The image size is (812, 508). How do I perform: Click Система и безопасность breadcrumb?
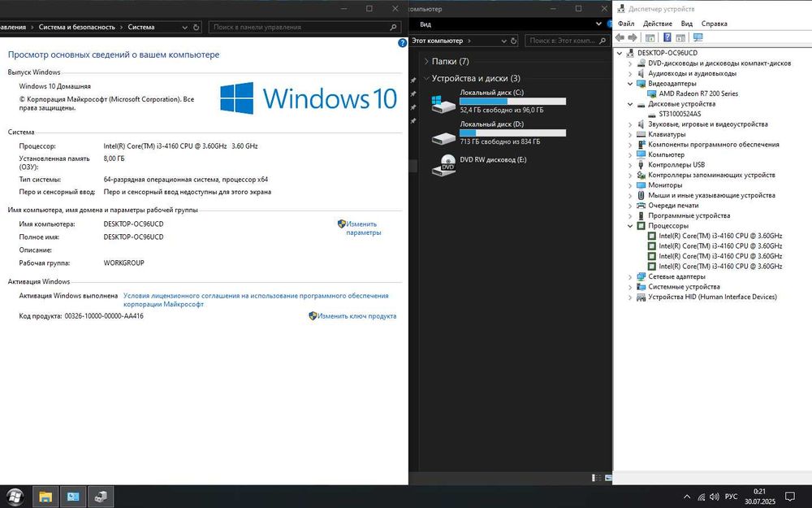(76, 27)
